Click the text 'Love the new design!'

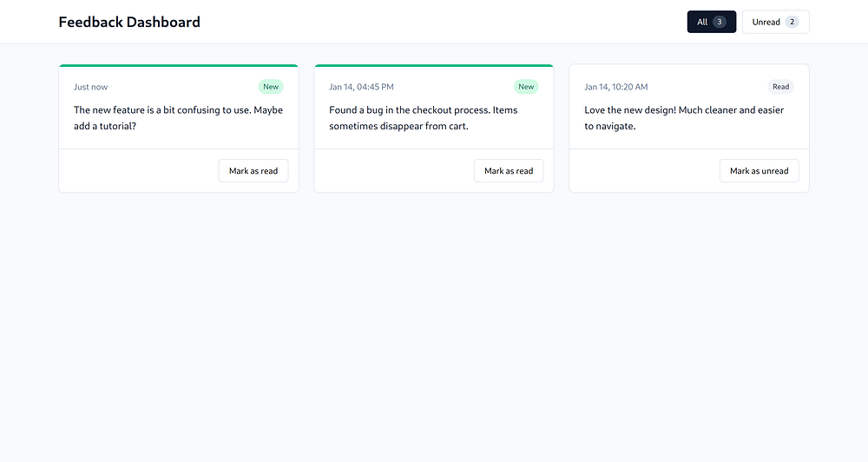click(x=630, y=109)
